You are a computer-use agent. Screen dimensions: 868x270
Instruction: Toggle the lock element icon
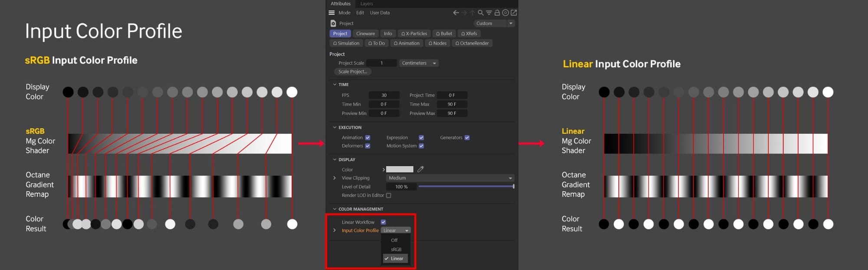(x=497, y=13)
